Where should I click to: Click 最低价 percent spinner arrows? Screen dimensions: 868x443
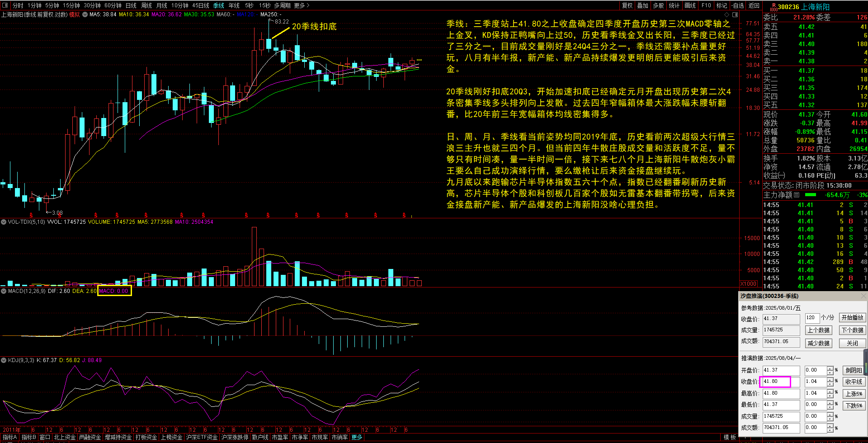(x=830, y=405)
